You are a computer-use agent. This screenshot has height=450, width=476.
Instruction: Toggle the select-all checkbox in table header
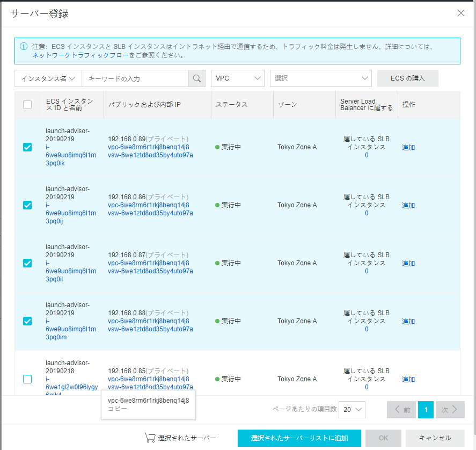(27, 105)
